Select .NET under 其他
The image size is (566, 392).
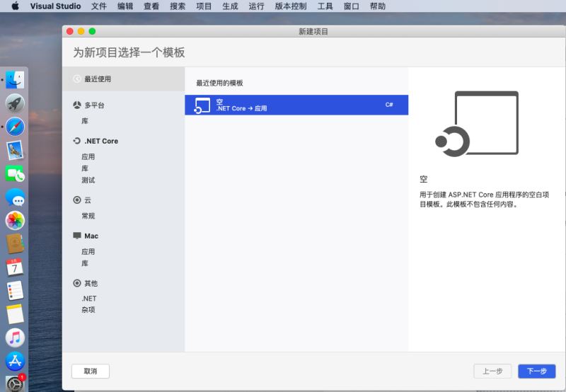point(89,299)
